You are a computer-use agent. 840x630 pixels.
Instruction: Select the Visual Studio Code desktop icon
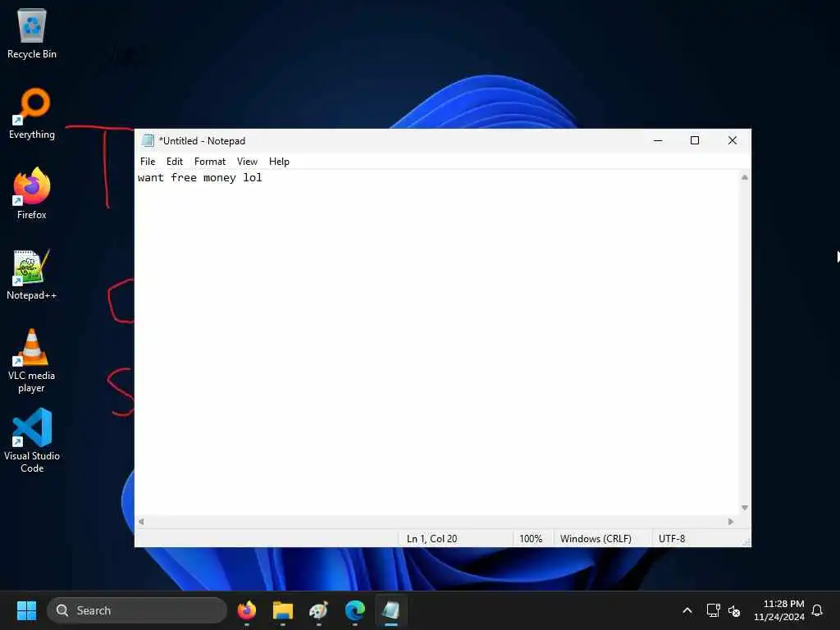(32, 441)
